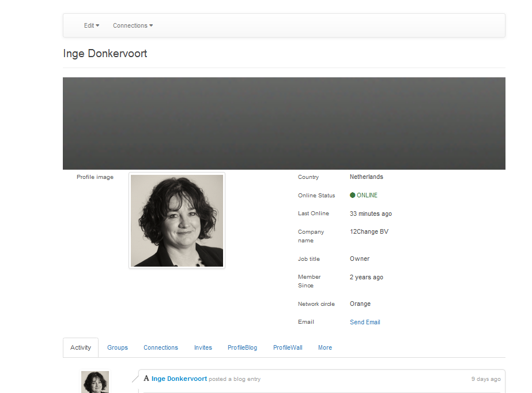Click the '2 years ago' member value
532x393 pixels.
click(367, 277)
